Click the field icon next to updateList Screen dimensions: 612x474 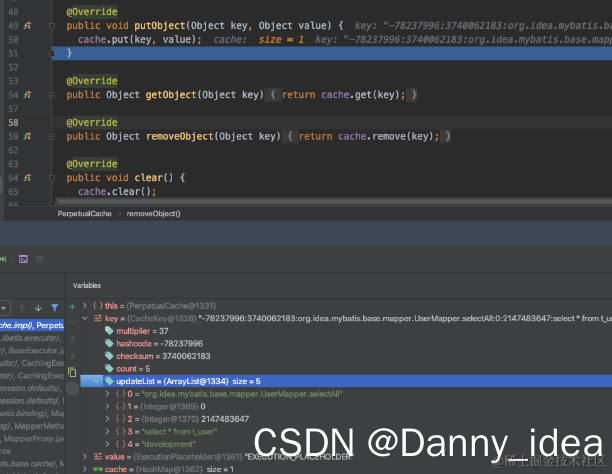click(109, 381)
